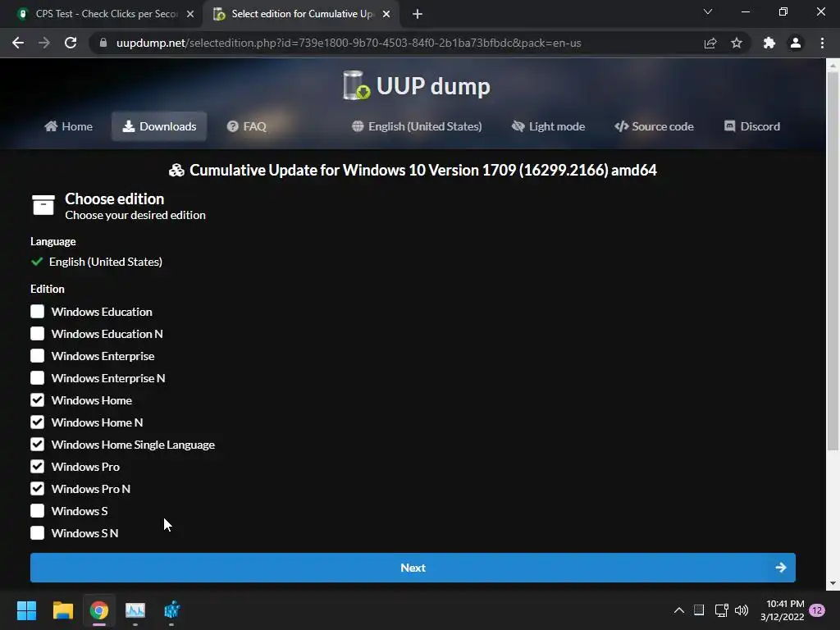Open the Source code link
This screenshot has width=840, height=630.
(654, 126)
